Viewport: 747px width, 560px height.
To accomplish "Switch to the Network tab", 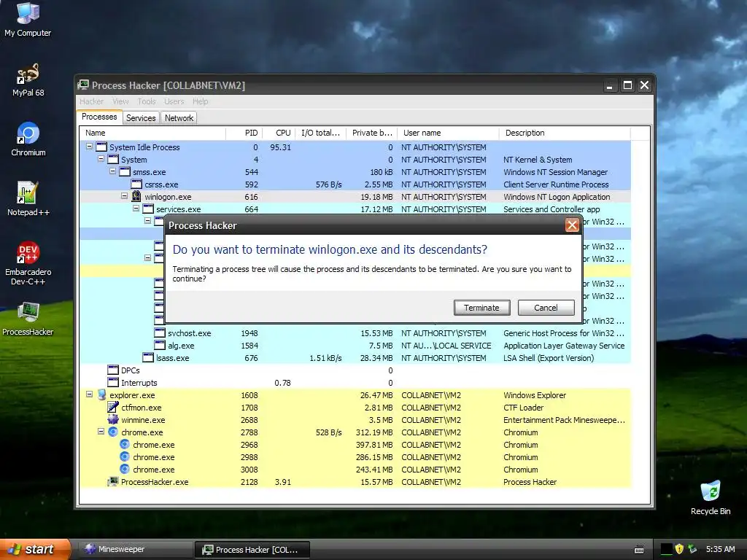I will pyautogui.click(x=179, y=118).
